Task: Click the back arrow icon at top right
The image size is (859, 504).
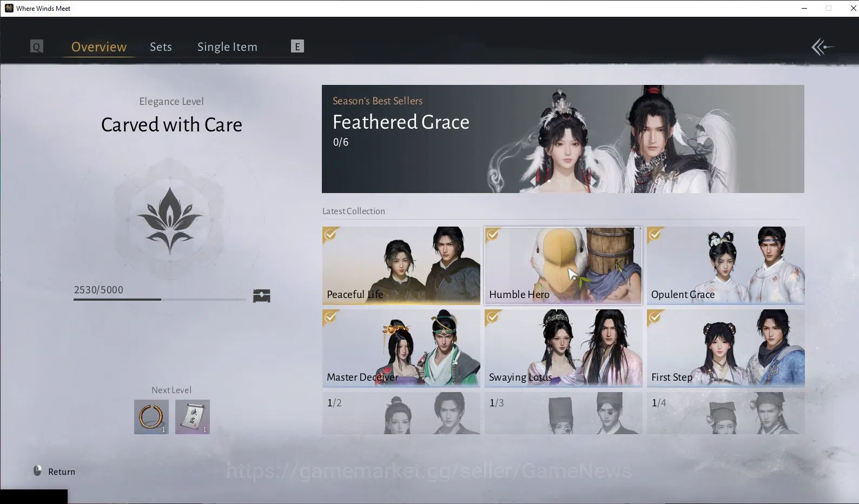Action: (822, 47)
